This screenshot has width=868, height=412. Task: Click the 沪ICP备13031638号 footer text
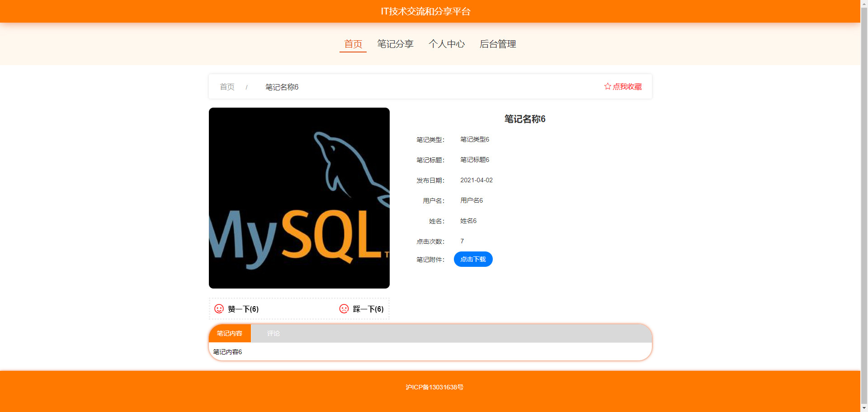pyautogui.click(x=434, y=387)
